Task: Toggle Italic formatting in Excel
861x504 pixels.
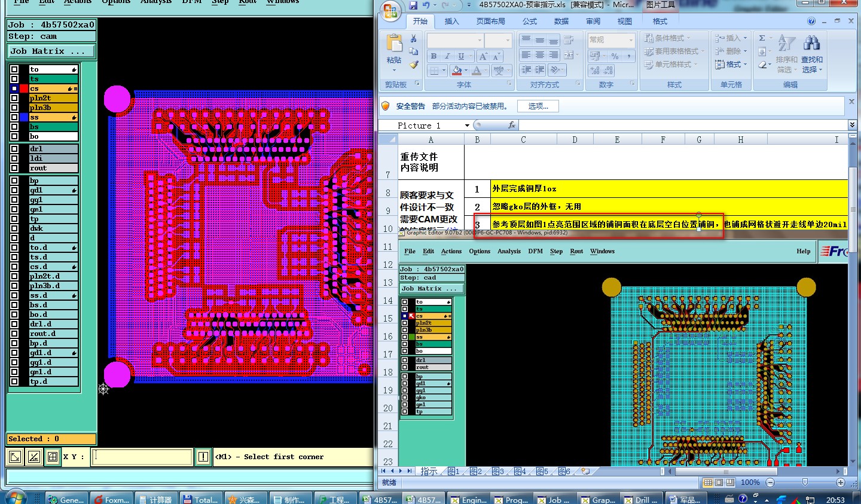Action: (x=447, y=56)
